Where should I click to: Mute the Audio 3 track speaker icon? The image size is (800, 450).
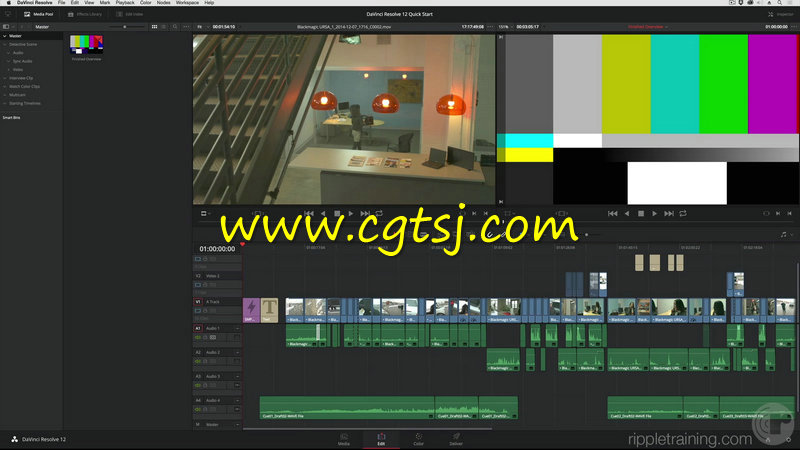(x=198, y=385)
